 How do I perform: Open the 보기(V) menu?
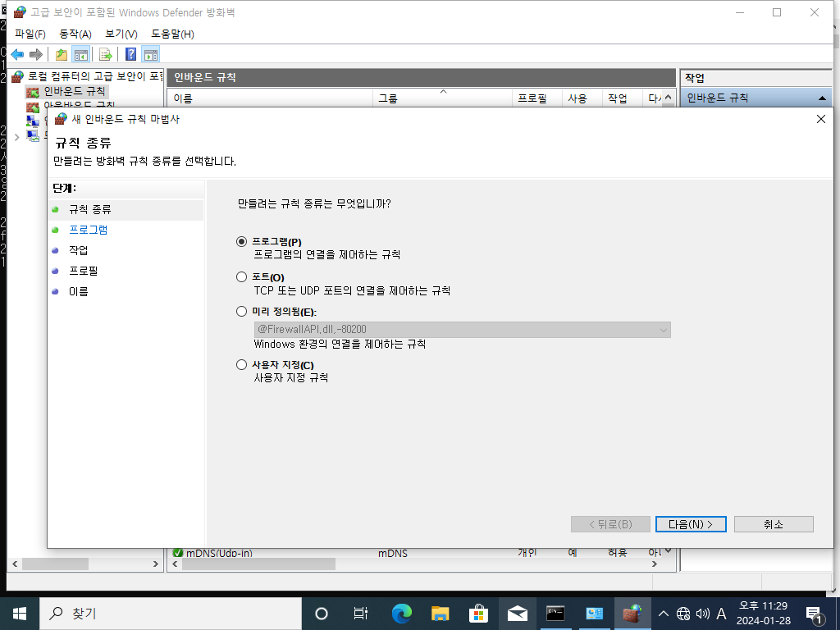coord(121,34)
